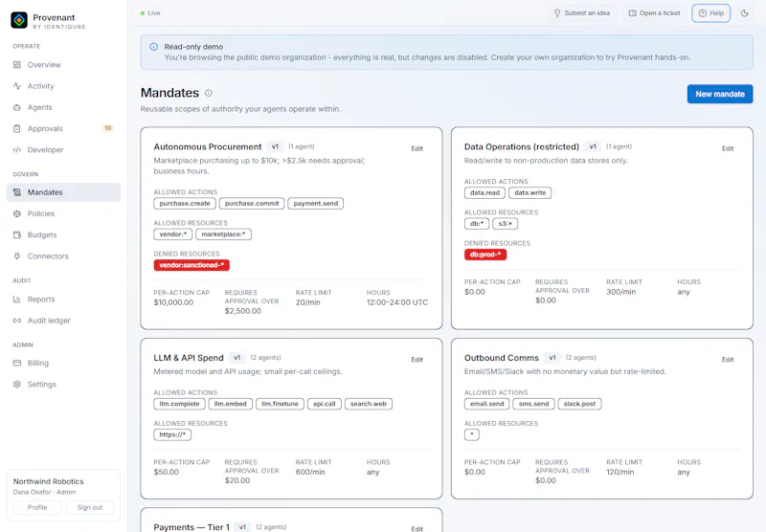Click the s3:* resource tag
This screenshot has height=532, width=766.
coord(506,224)
